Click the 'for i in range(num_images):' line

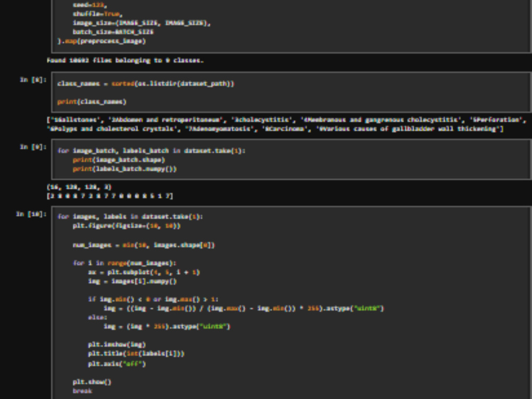pyautogui.click(x=124, y=263)
